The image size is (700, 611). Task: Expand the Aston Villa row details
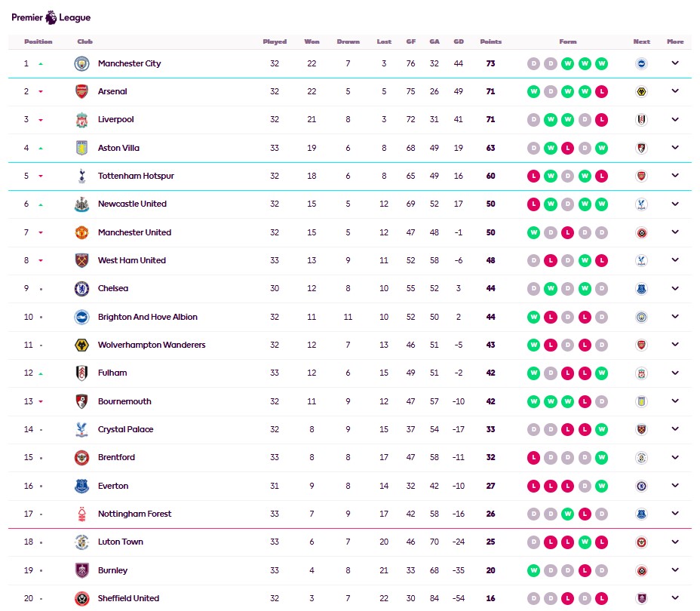(675, 148)
